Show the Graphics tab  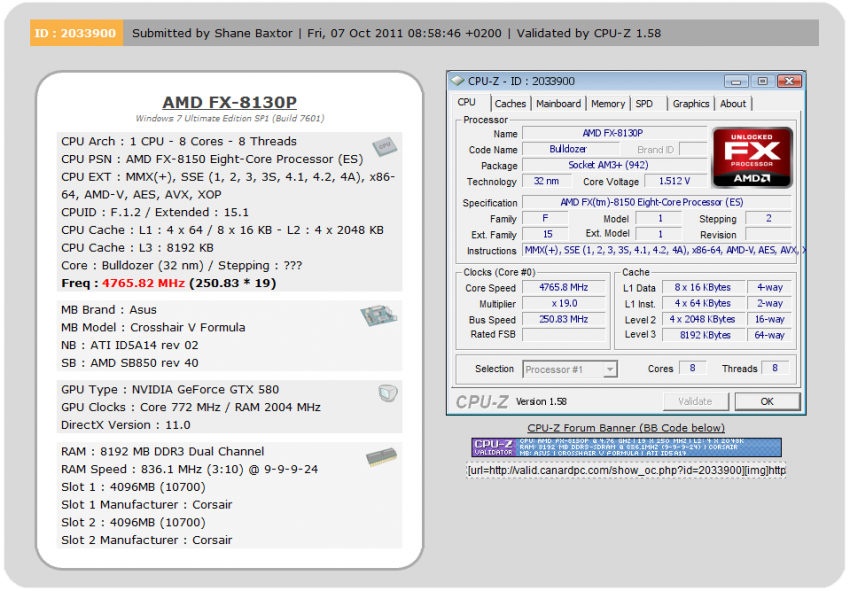[x=690, y=103]
